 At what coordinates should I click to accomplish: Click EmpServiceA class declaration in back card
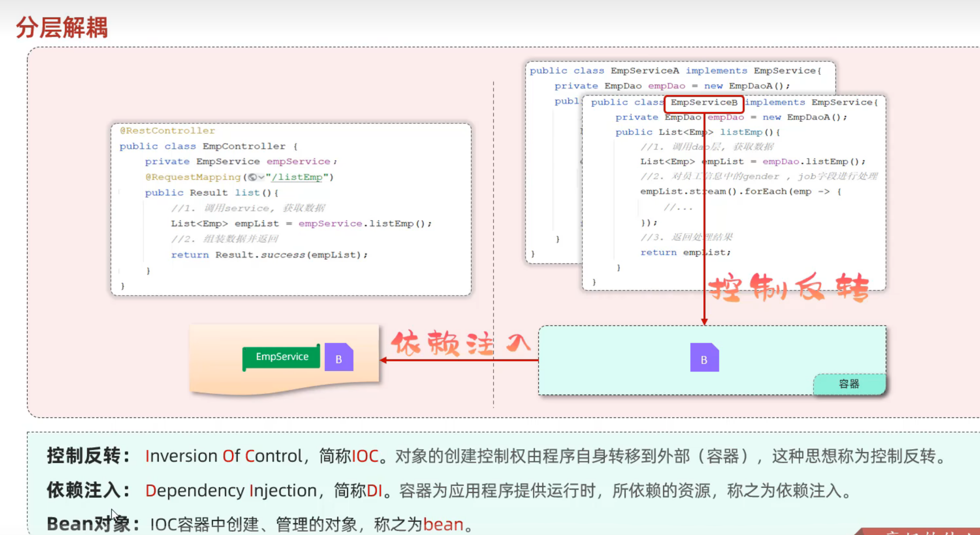coord(645,71)
